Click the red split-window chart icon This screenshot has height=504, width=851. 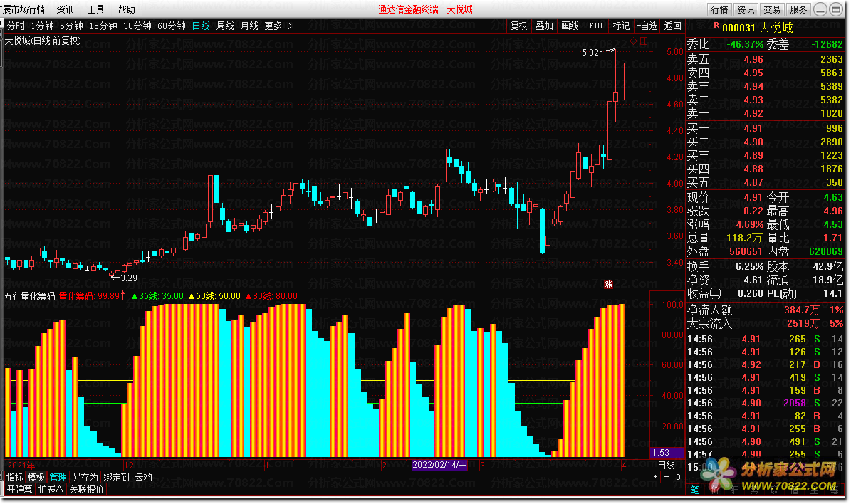[644, 41]
